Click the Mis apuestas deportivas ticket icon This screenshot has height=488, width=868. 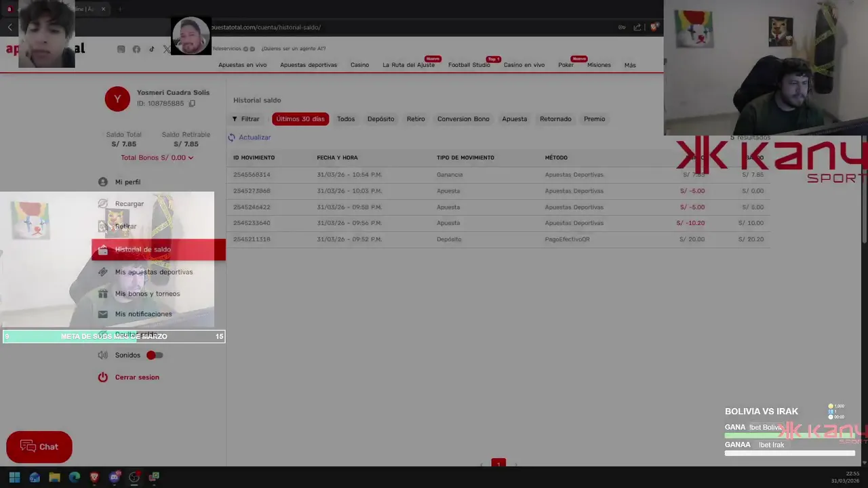pos(103,272)
